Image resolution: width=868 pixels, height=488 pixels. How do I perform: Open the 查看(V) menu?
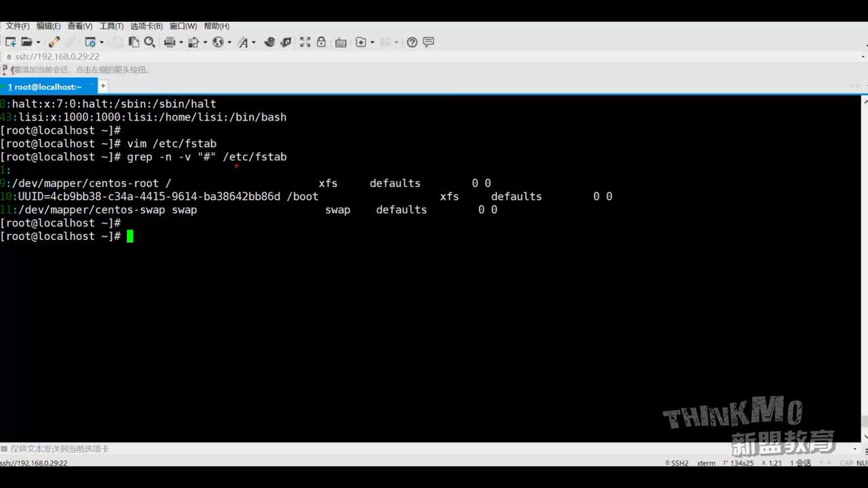pos(79,26)
